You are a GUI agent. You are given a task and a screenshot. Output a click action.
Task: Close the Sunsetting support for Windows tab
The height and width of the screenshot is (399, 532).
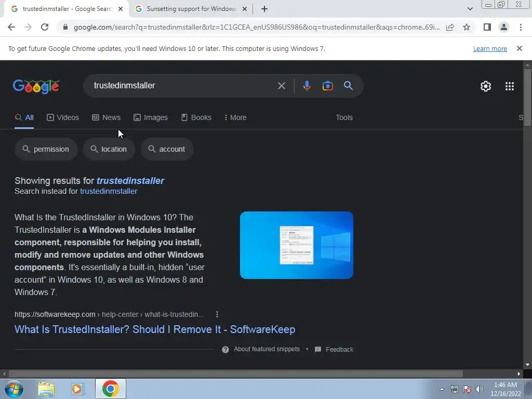tap(245, 9)
